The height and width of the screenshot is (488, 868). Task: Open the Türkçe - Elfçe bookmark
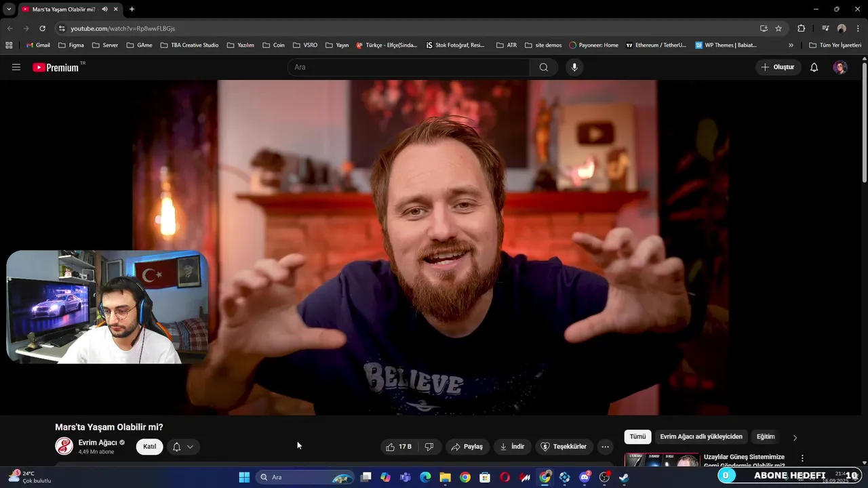coord(387,45)
